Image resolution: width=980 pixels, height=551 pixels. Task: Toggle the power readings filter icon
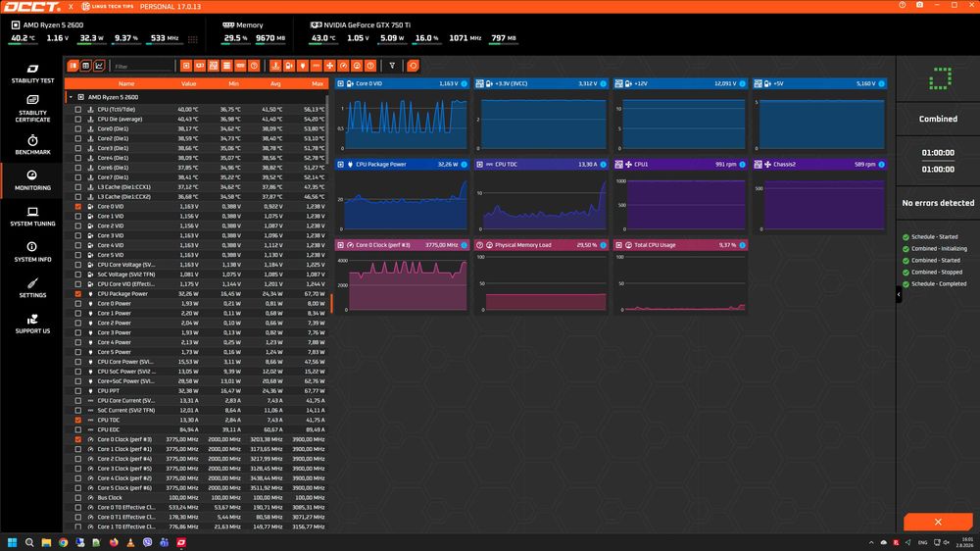(x=303, y=66)
